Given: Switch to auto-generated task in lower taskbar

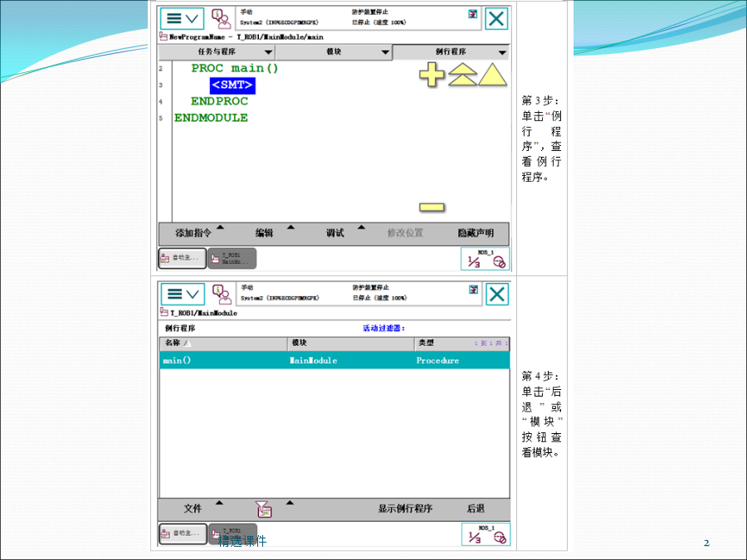Looking at the screenshot, I should (183, 533).
